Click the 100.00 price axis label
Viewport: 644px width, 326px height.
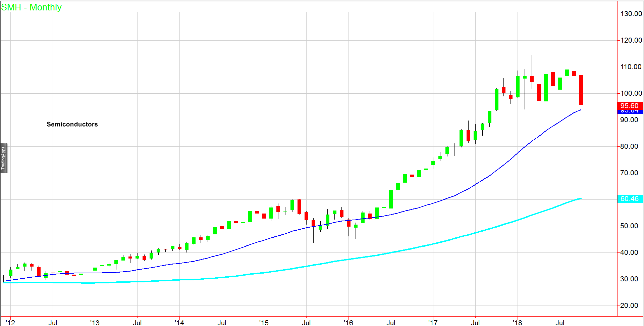coord(631,93)
